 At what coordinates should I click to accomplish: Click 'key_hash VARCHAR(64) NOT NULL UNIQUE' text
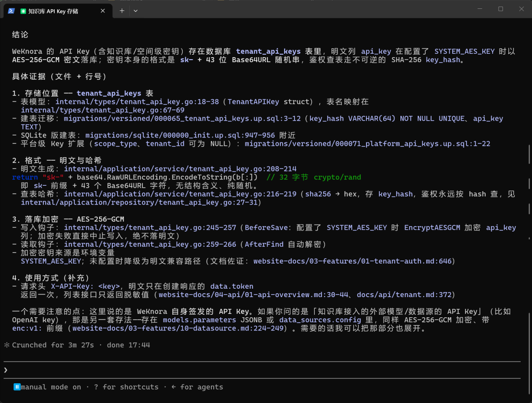point(387,118)
